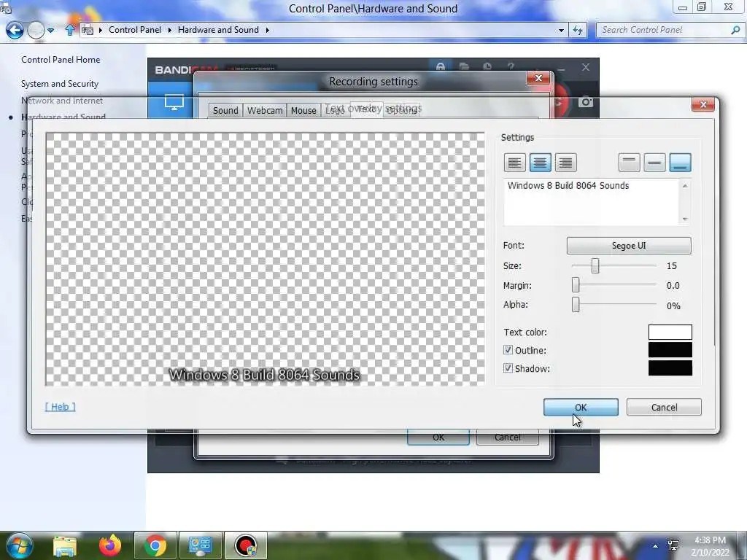747x560 pixels.
Task: Click the up arrow in Control Panel toolbar
Action: [69, 30]
